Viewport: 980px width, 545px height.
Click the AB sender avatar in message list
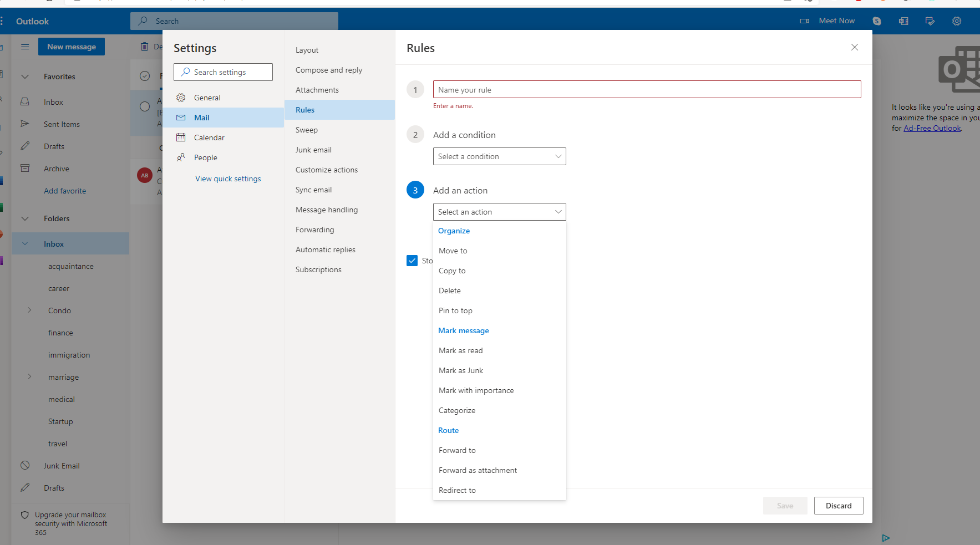[145, 175]
